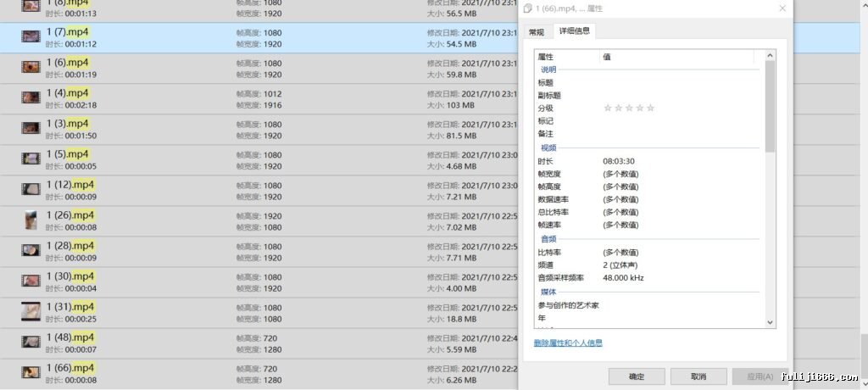Screen dimensions: 868x390
Task: Click duration 00:02:18 of 1 (4).mp4
Action: [x=81, y=105]
